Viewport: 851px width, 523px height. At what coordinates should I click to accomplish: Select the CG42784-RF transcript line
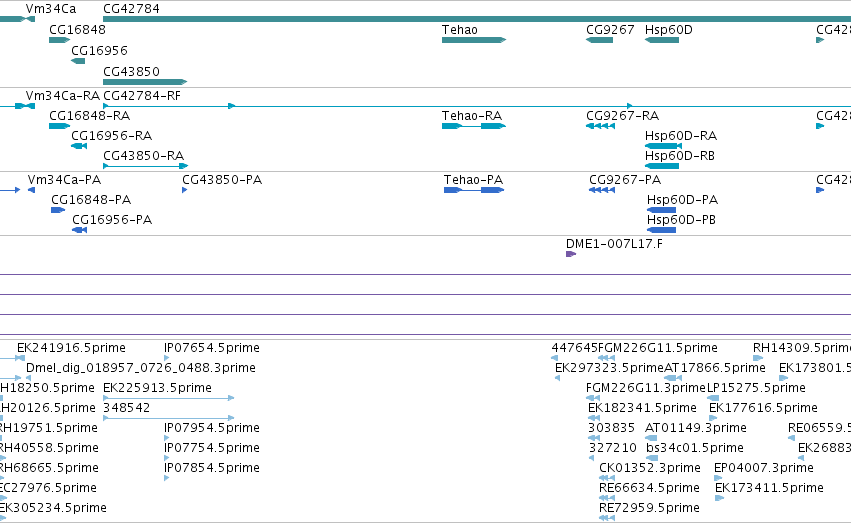point(477,106)
